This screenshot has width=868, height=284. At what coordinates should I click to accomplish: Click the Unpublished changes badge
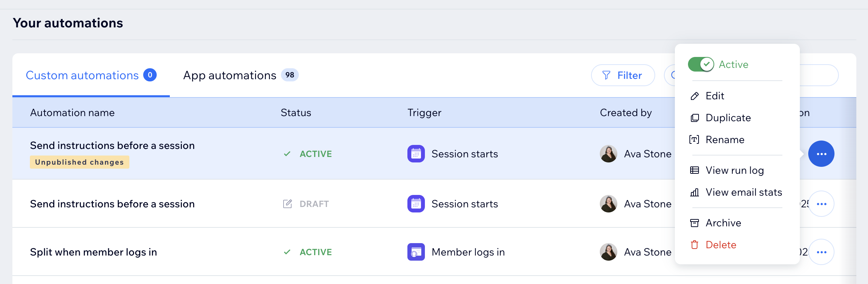(x=79, y=162)
